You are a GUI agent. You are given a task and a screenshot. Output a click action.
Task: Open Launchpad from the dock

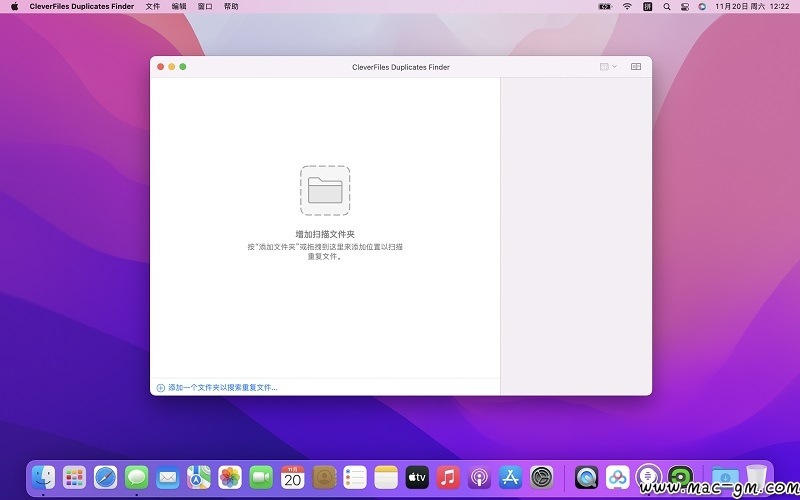(74, 478)
